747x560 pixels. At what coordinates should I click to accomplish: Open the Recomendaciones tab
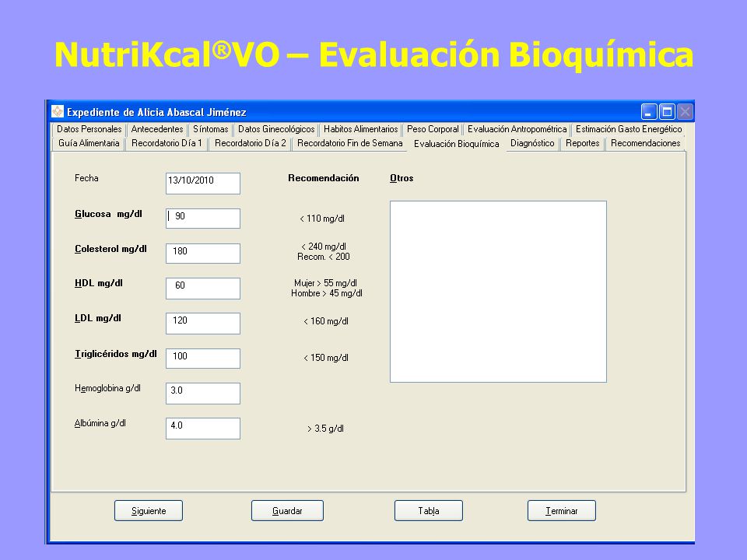(x=646, y=143)
